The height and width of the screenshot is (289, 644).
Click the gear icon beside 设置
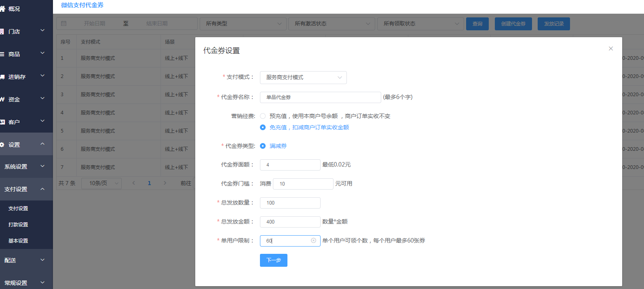tap(2, 145)
